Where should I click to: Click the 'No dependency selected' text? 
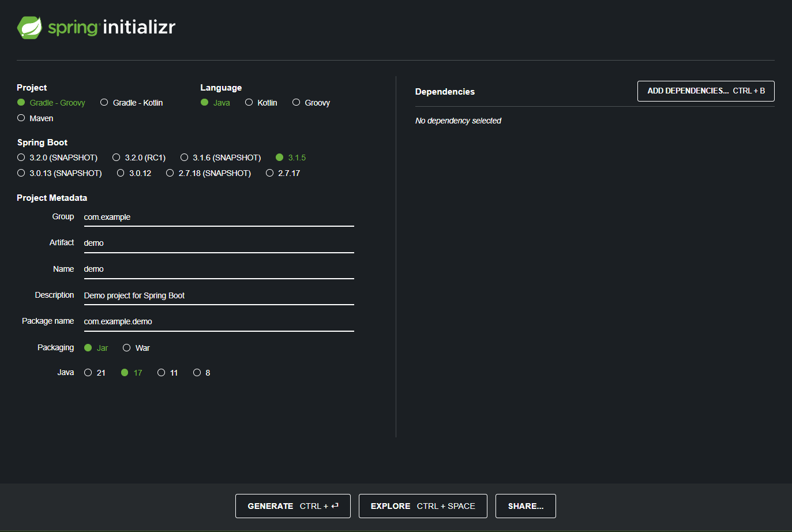[458, 121]
